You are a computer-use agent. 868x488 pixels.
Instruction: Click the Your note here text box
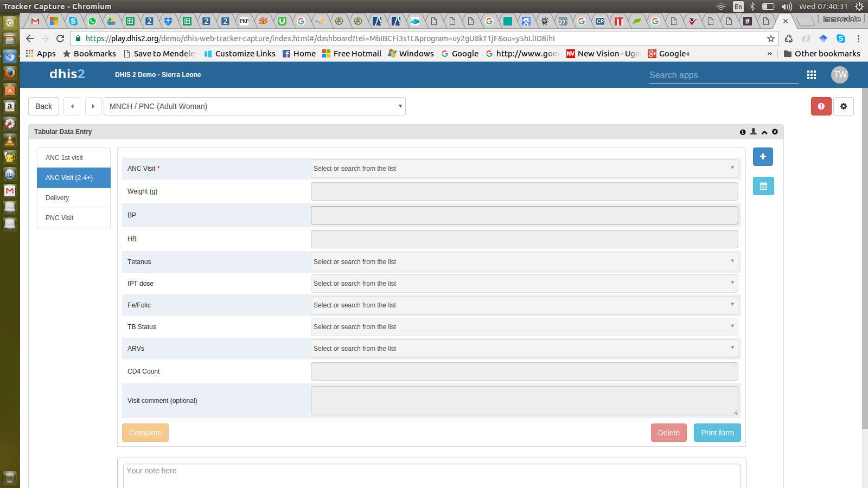point(432,476)
